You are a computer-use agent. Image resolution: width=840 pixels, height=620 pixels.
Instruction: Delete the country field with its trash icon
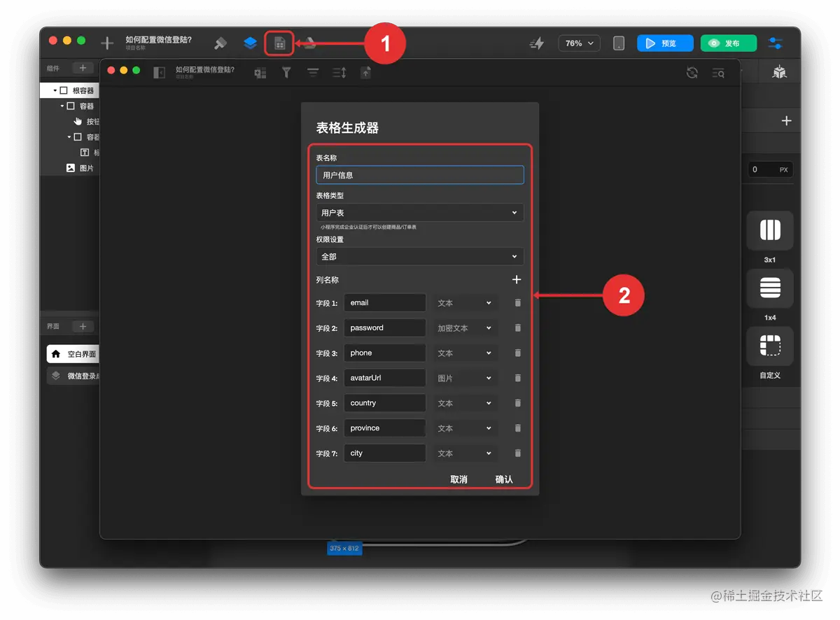click(518, 403)
